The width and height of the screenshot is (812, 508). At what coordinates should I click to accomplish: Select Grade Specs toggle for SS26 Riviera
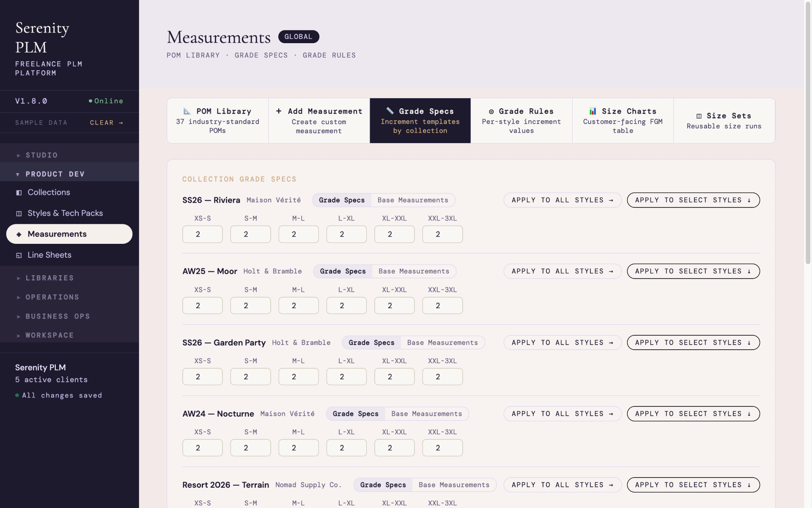click(342, 200)
